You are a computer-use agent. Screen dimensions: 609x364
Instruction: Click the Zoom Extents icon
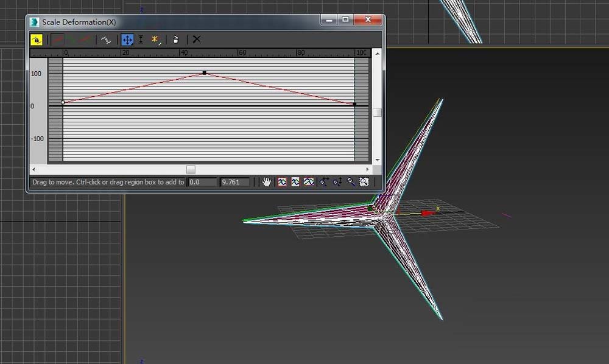282,182
